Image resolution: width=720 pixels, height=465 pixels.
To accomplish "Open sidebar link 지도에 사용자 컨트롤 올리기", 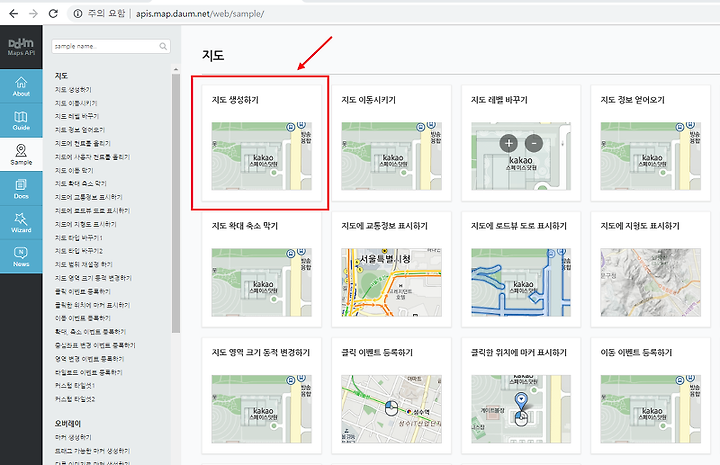I will (92, 157).
